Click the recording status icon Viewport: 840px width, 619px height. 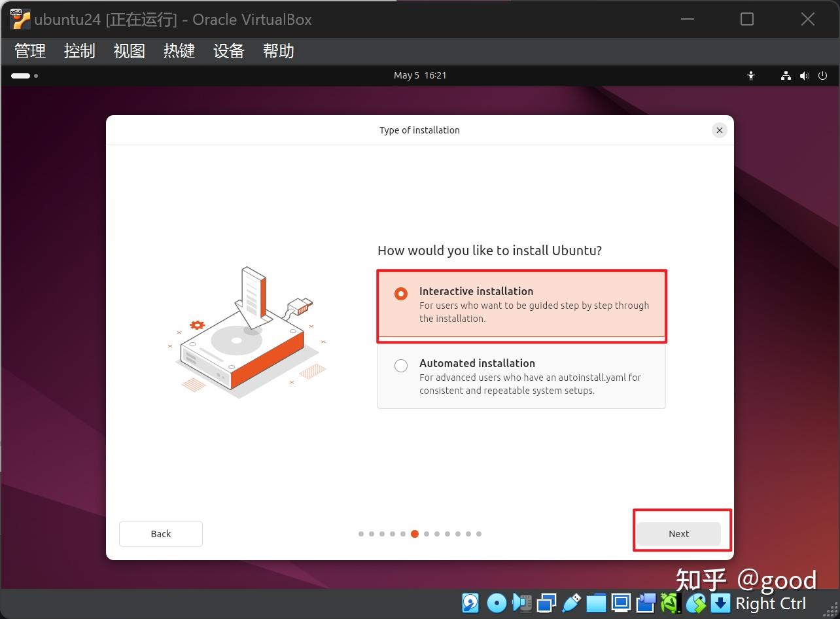[645, 603]
